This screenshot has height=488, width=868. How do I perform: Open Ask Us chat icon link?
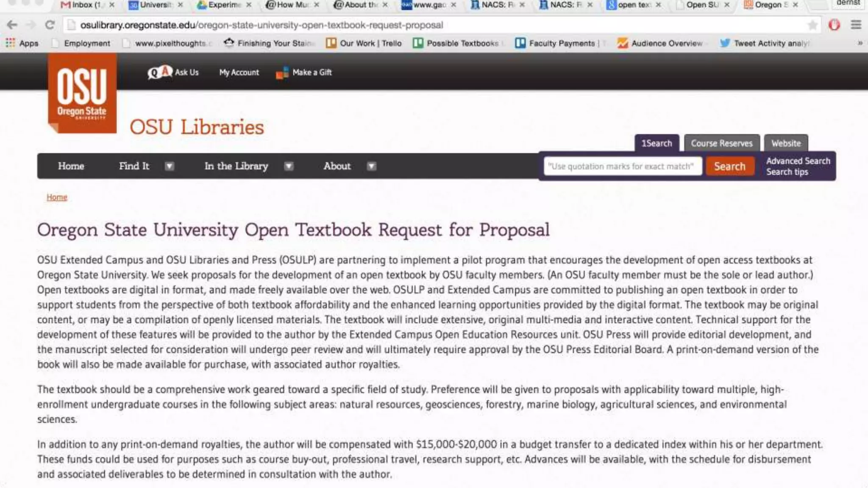click(159, 72)
